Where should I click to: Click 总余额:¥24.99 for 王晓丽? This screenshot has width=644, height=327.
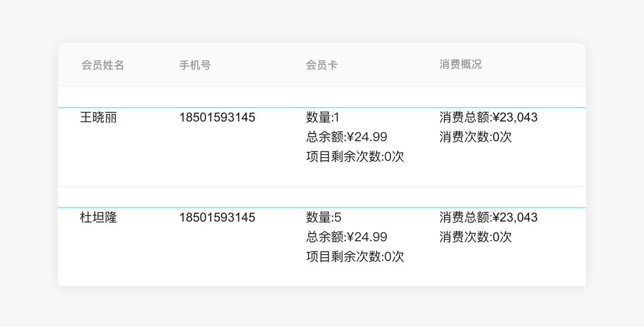point(347,137)
